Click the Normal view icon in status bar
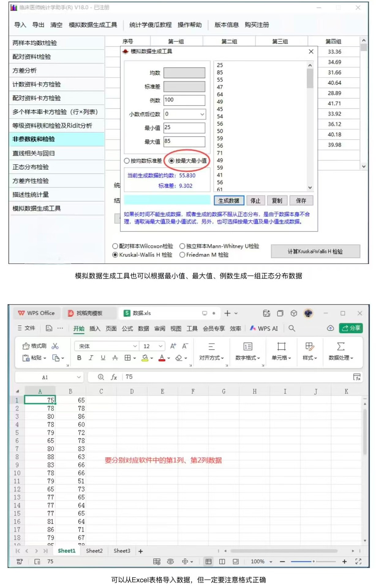 (x=209, y=561)
